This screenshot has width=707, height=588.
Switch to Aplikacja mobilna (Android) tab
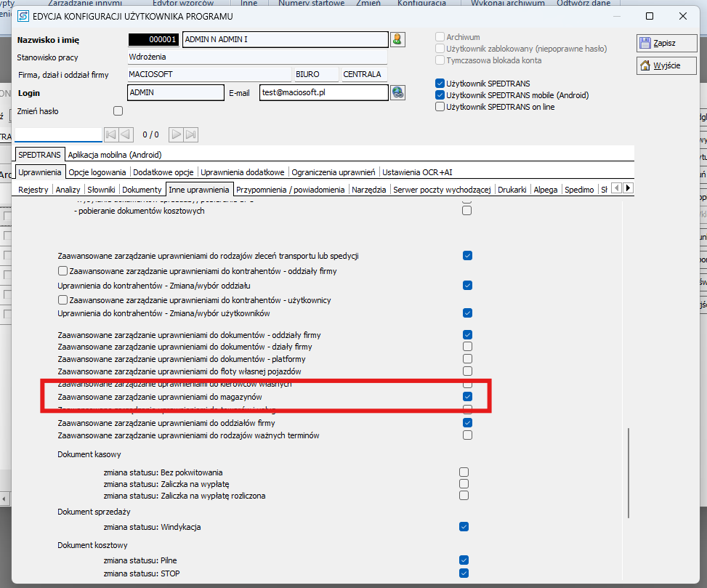pyautogui.click(x=115, y=155)
